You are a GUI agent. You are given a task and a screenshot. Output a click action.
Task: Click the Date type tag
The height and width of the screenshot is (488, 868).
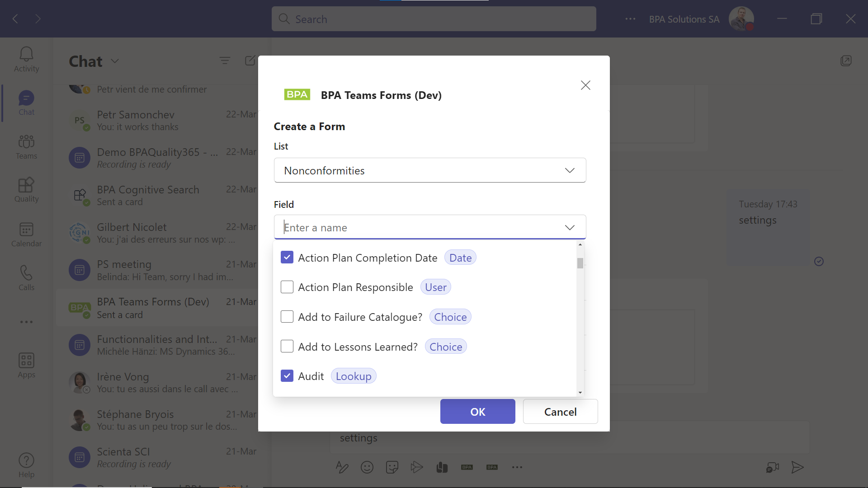pyautogui.click(x=460, y=258)
